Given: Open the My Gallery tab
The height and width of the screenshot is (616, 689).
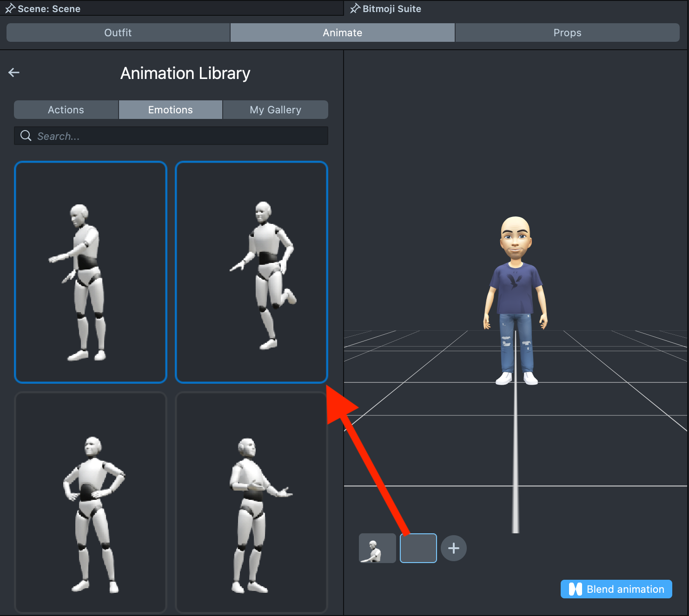Looking at the screenshot, I should (x=275, y=110).
